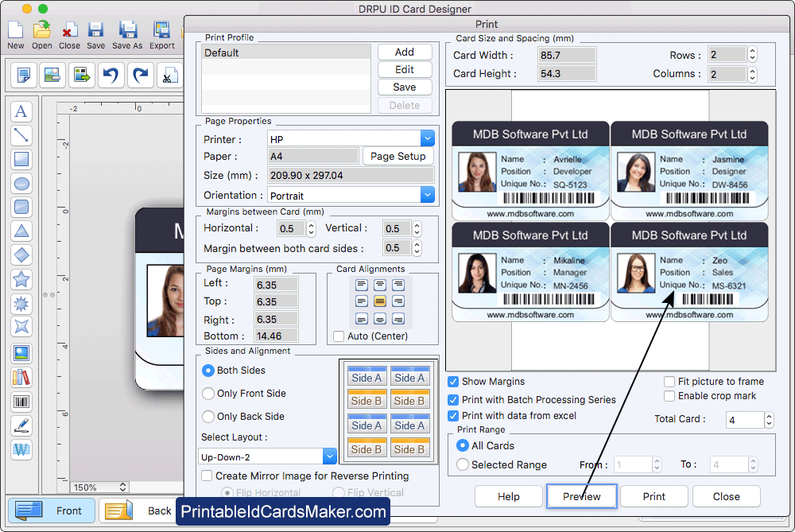Select the Rounded Rectangle tool
This screenshot has height=532, width=795.
click(x=21, y=207)
